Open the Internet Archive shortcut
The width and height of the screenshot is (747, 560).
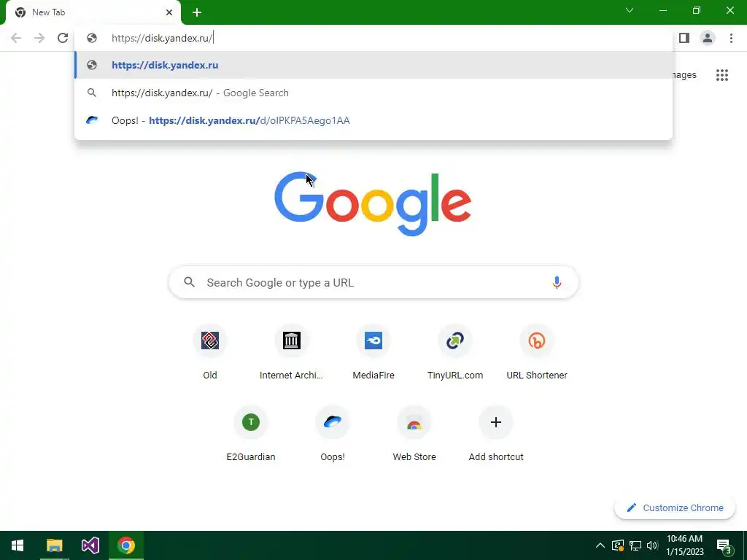click(x=292, y=352)
